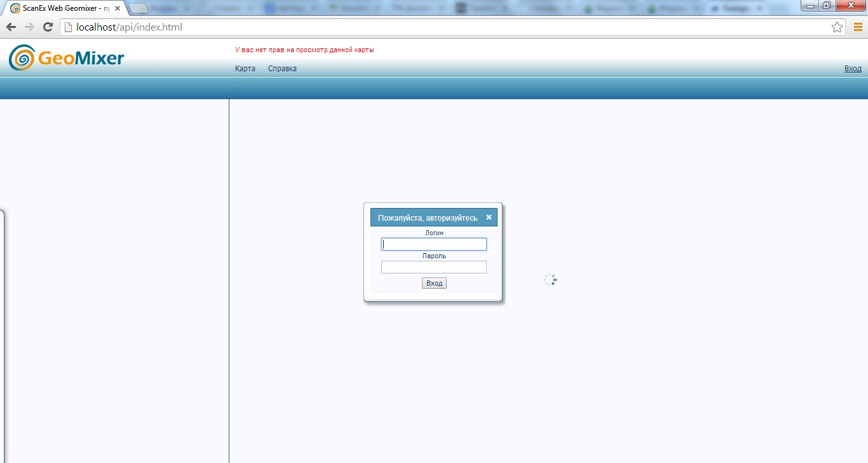Click the "Логин" label
This screenshot has height=463, width=868.
pos(434,233)
